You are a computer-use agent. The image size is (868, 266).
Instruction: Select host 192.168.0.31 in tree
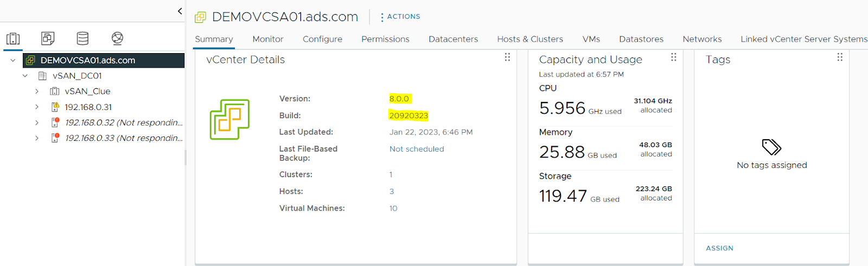pos(88,107)
